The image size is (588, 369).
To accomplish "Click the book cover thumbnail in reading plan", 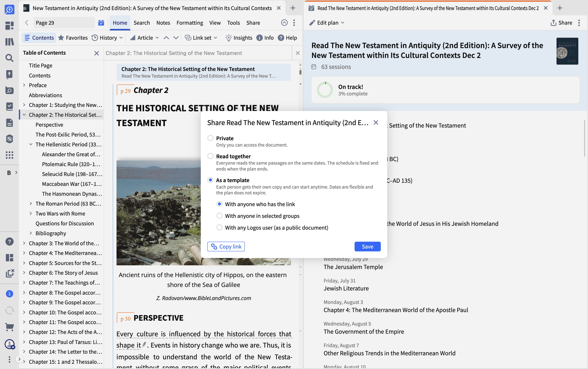I will 567,51.
